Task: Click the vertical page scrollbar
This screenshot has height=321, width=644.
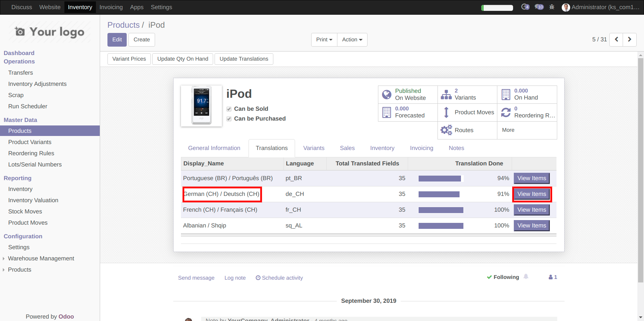Action: (x=640, y=170)
